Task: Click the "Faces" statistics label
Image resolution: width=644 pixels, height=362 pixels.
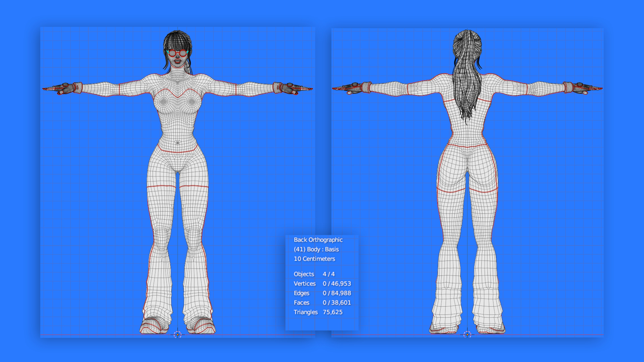Action: pyautogui.click(x=302, y=302)
